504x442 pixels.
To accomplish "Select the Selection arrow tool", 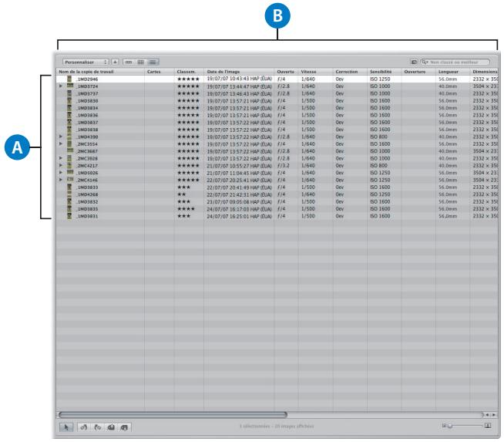I will [66, 427].
